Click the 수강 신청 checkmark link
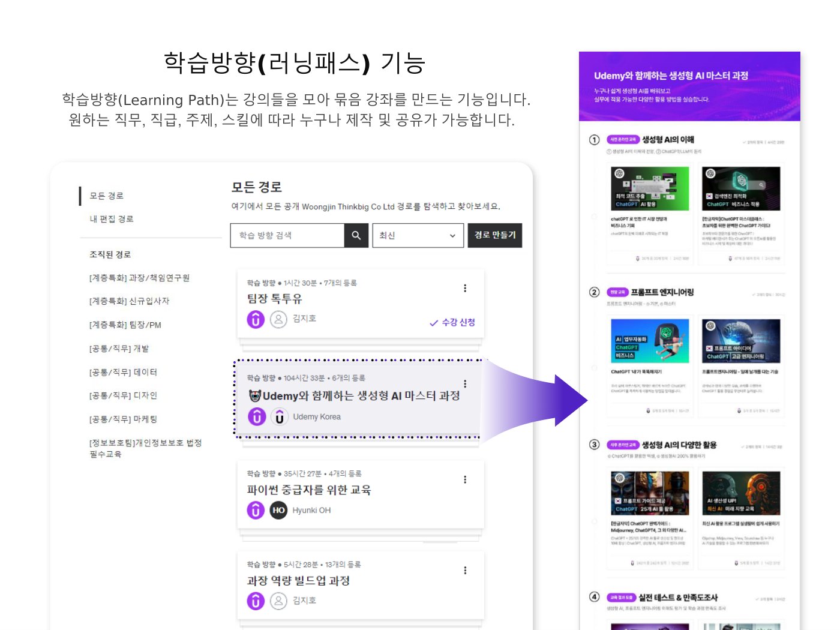 (452, 322)
